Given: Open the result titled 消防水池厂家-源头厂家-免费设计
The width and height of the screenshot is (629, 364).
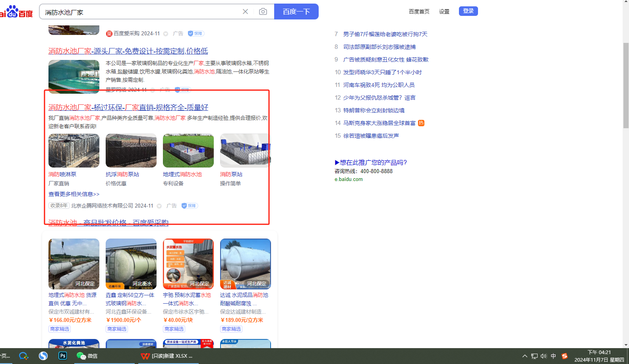Looking at the screenshot, I should (128, 51).
